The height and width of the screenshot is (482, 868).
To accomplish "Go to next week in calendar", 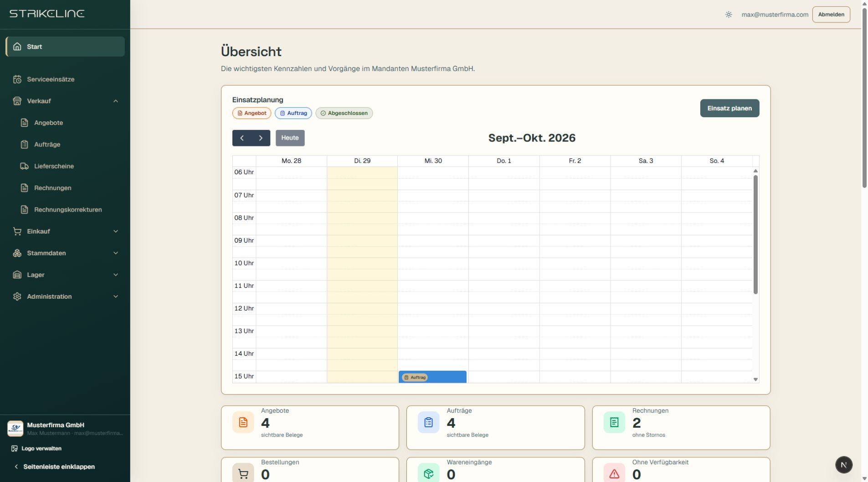I will (261, 138).
